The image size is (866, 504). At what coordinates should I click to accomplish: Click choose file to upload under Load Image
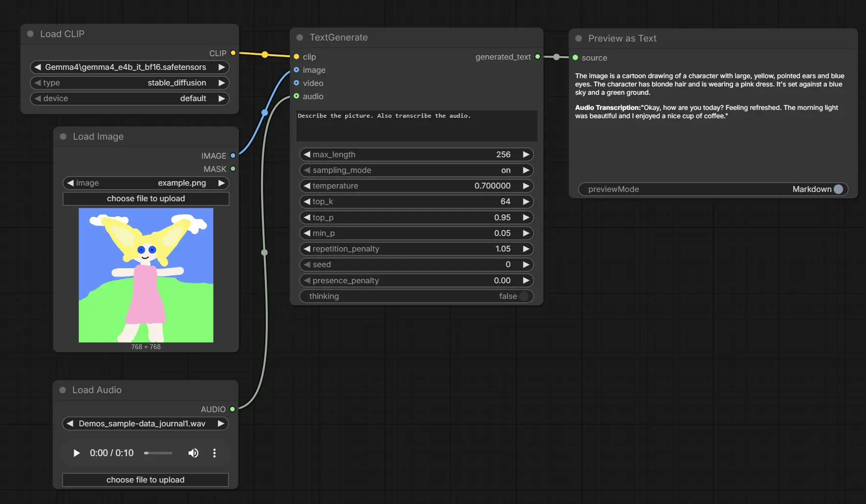click(146, 198)
